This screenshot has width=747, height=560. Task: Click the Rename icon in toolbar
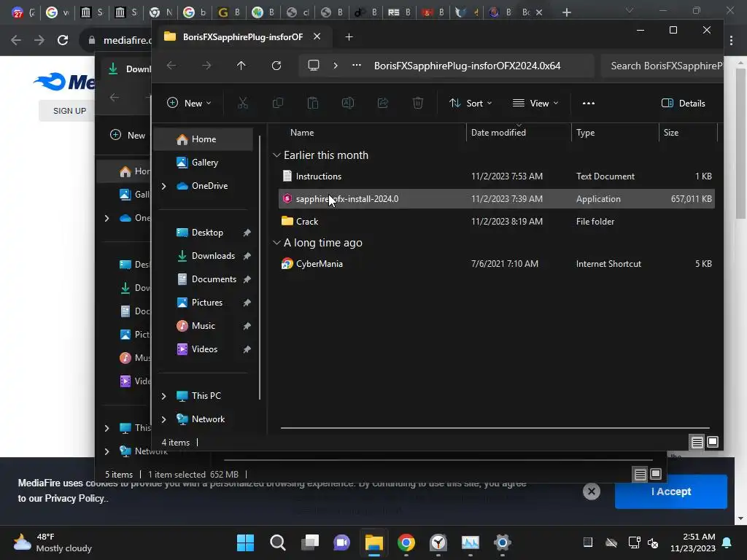348,103
